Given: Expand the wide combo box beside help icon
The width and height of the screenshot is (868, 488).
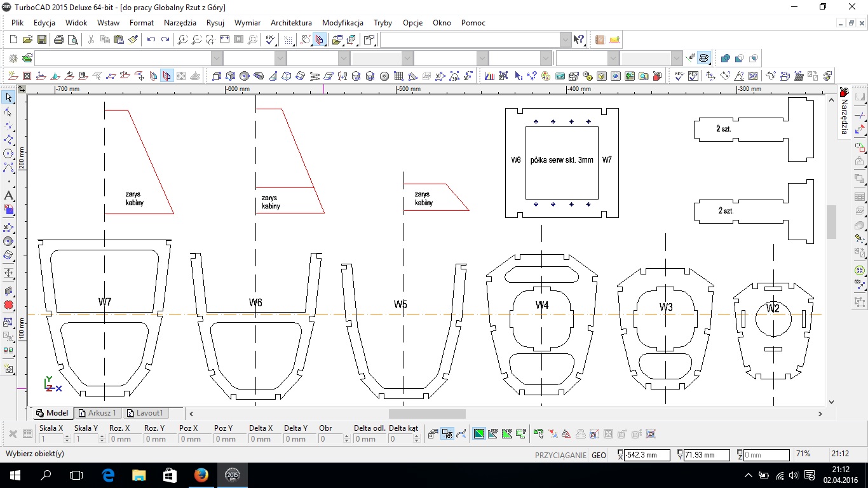Looking at the screenshot, I should click(x=566, y=39).
